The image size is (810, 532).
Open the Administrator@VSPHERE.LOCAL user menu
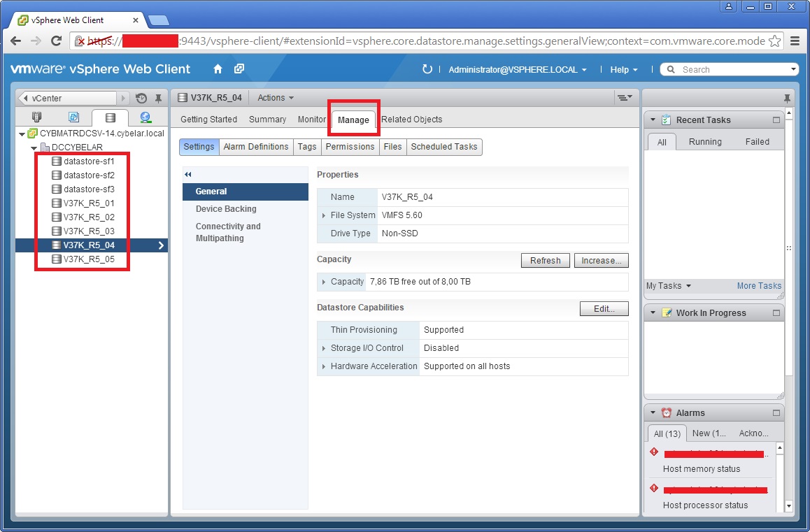518,69
